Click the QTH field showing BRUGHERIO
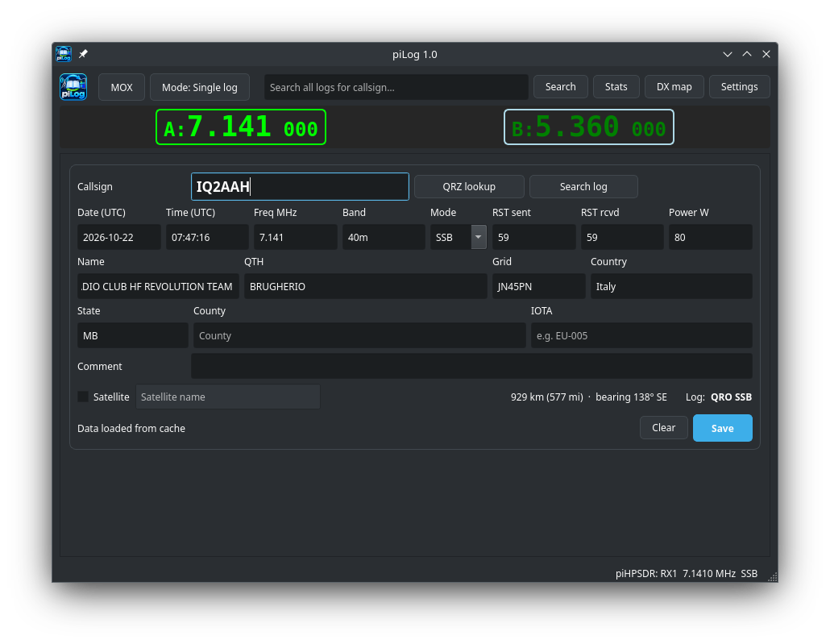 [365, 286]
